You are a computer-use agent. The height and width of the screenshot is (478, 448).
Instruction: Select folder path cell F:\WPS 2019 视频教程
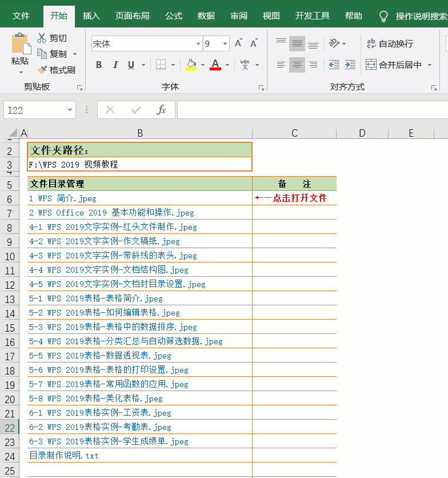tap(140, 165)
